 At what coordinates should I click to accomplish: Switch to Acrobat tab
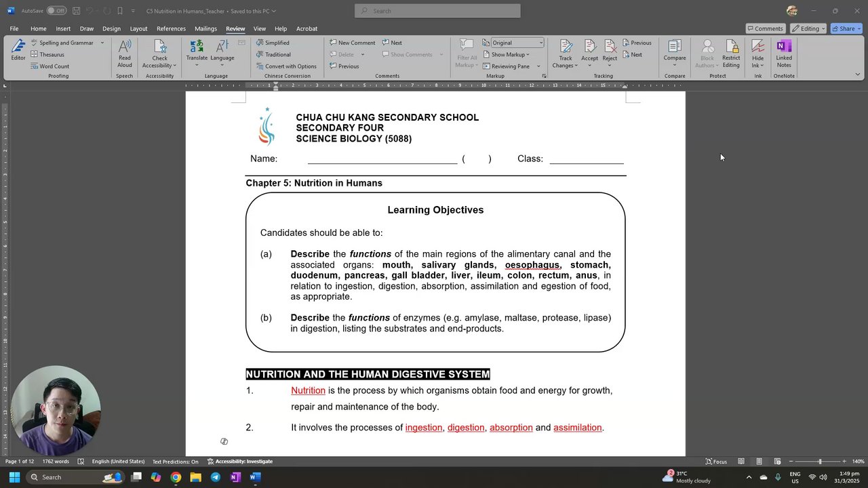point(307,28)
